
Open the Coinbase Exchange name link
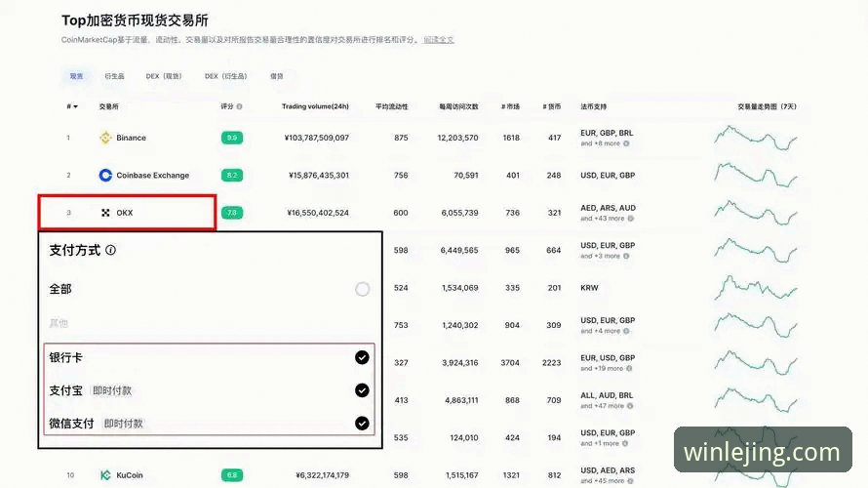point(153,175)
